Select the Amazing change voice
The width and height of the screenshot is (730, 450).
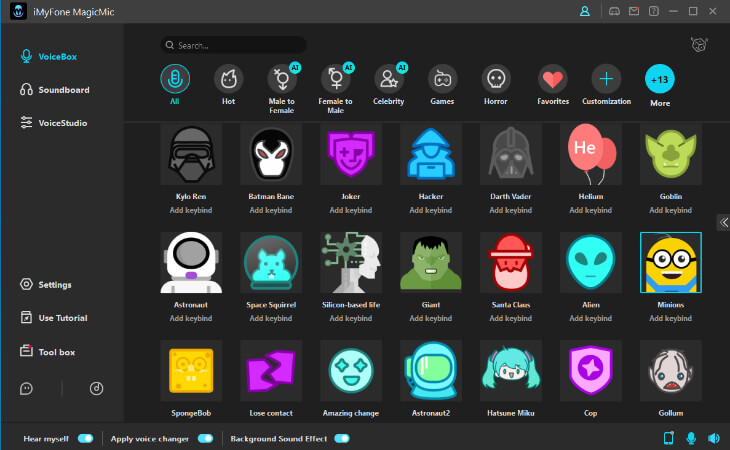coord(351,370)
